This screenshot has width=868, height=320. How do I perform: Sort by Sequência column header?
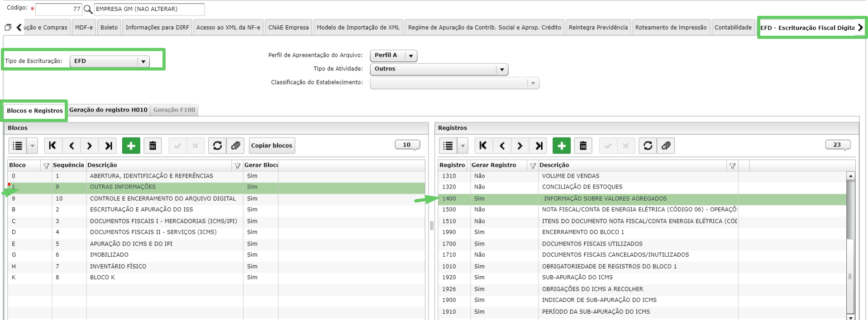point(68,165)
